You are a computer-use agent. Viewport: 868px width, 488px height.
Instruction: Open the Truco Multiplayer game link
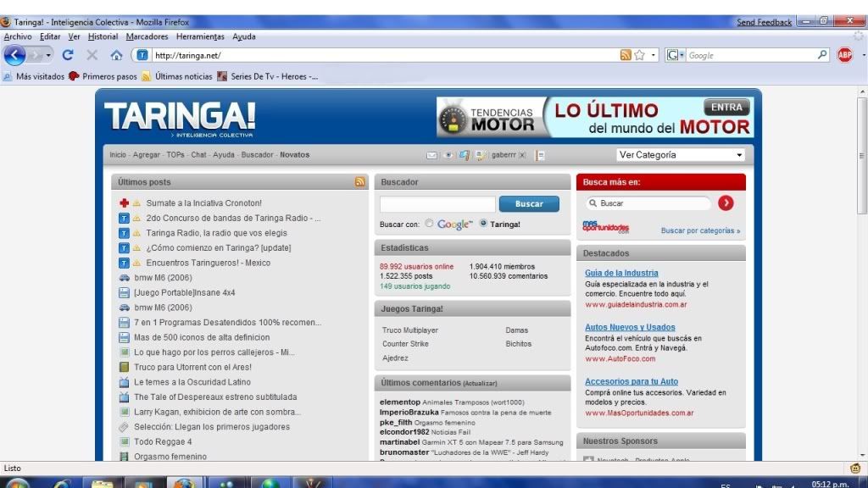point(409,330)
